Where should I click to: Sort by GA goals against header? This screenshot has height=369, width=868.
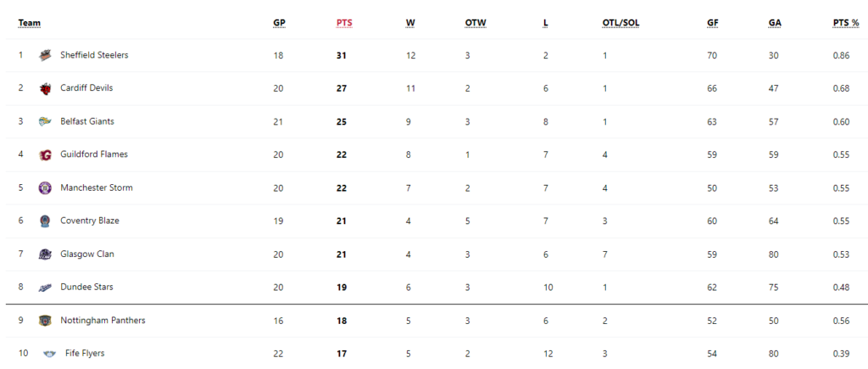pyautogui.click(x=775, y=23)
